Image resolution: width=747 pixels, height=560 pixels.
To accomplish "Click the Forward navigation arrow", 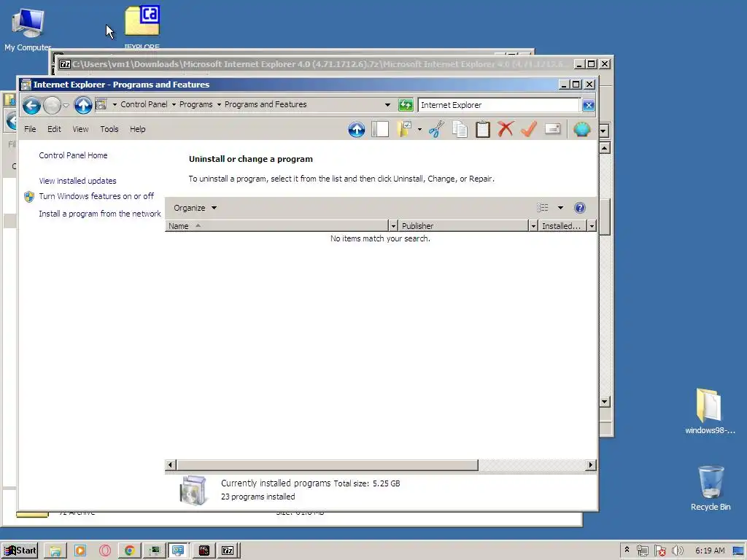I will pyautogui.click(x=52, y=105).
